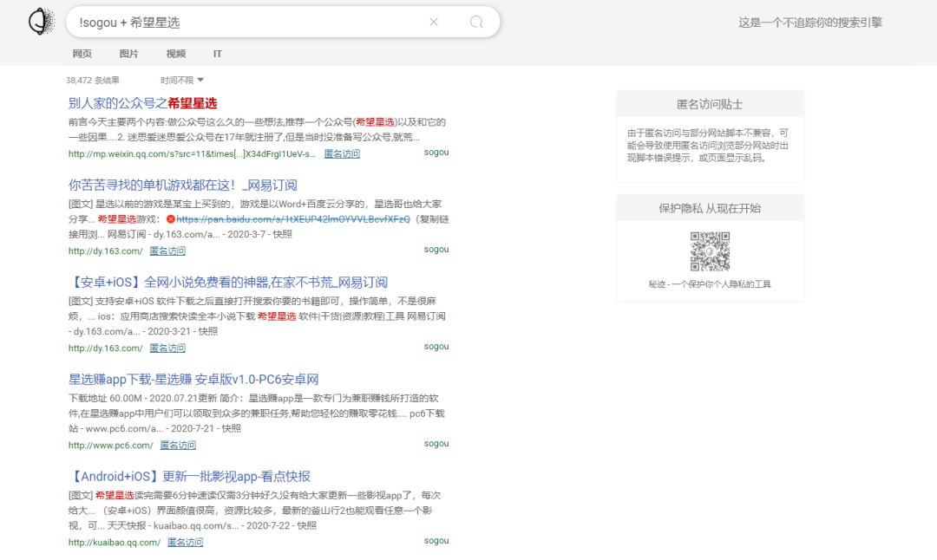Image resolution: width=937 pixels, height=560 pixels.
Task: Open the 更新一批影视app-看点快报 result
Action: click(189, 476)
